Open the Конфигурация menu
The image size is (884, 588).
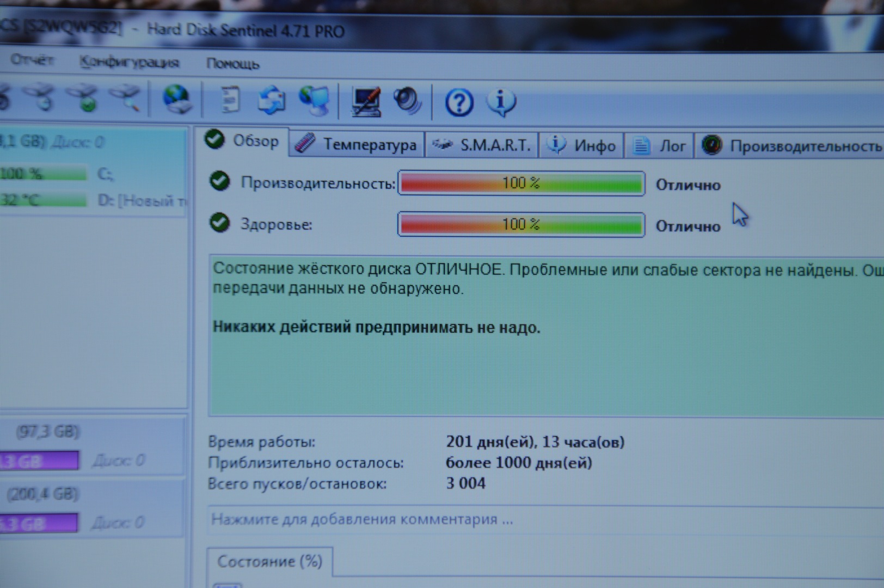129,62
